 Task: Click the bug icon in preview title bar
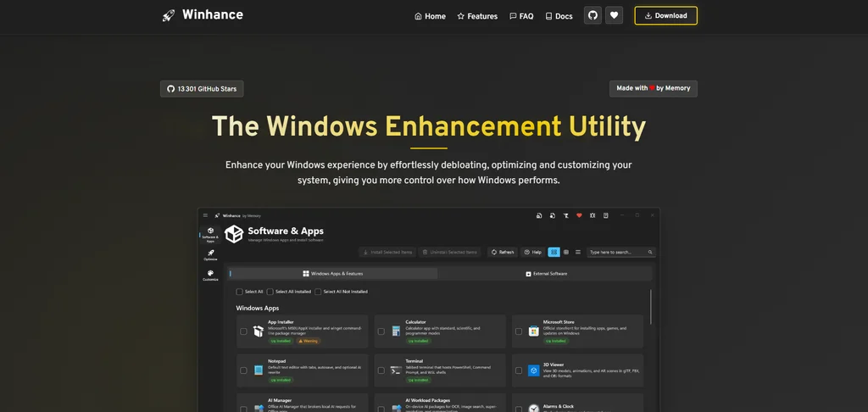593,215
